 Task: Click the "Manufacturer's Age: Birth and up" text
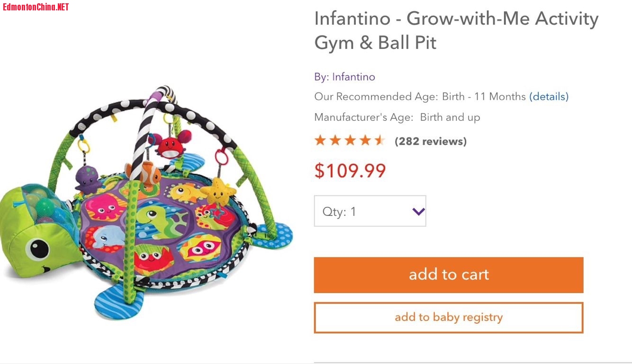(397, 117)
